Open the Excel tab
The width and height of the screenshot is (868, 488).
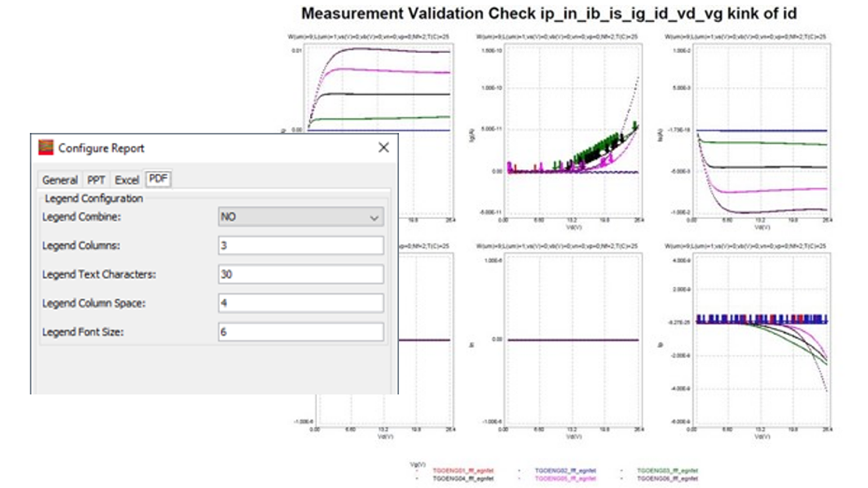tap(126, 179)
